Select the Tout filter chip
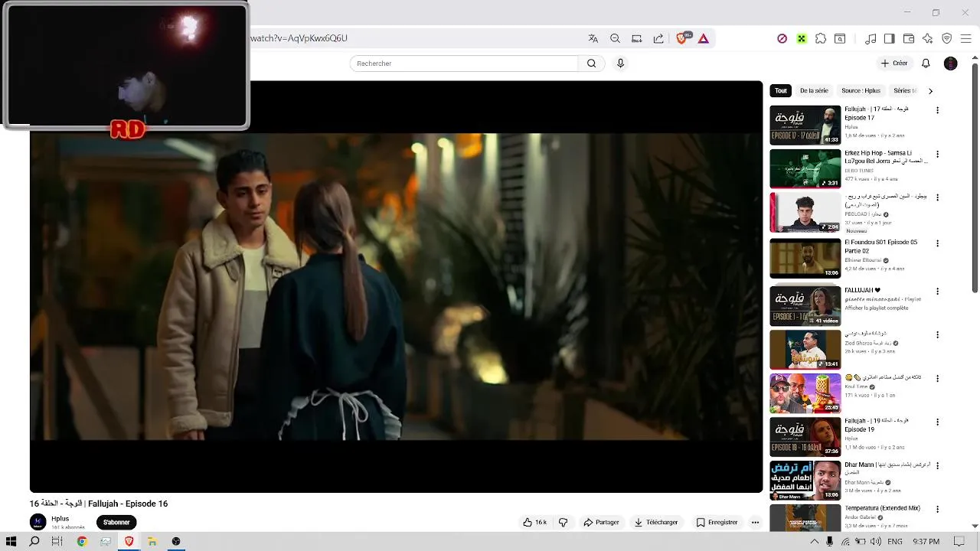Screen dimensions: 980x551 pyautogui.click(x=780, y=90)
